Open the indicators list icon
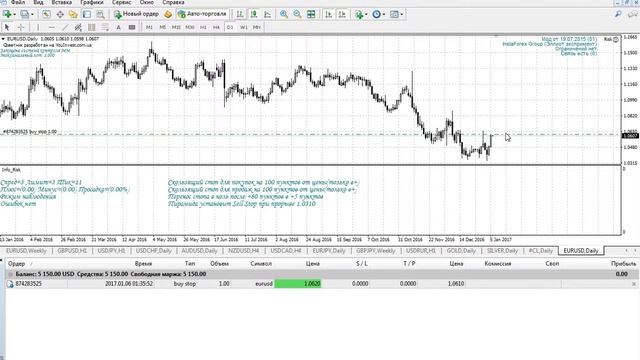640x360 pixels. pos(359,14)
